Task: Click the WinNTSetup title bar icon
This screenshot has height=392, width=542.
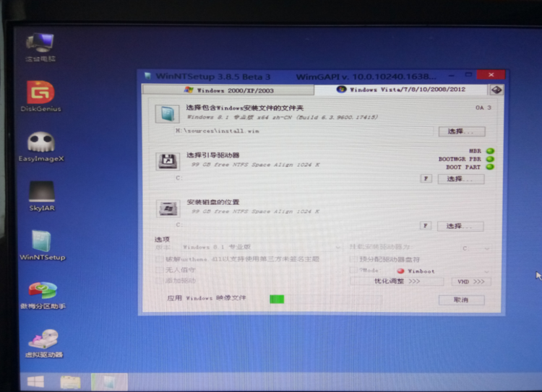Action: pos(147,76)
